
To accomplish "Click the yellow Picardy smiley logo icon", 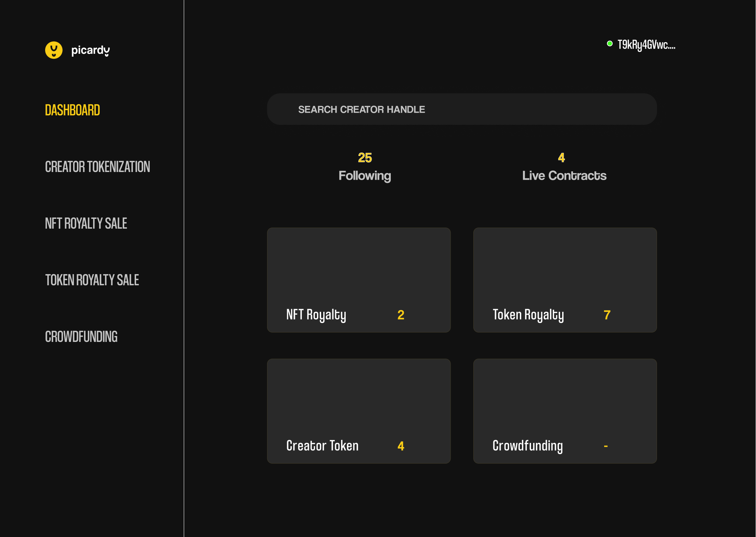I will (x=54, y=50).
